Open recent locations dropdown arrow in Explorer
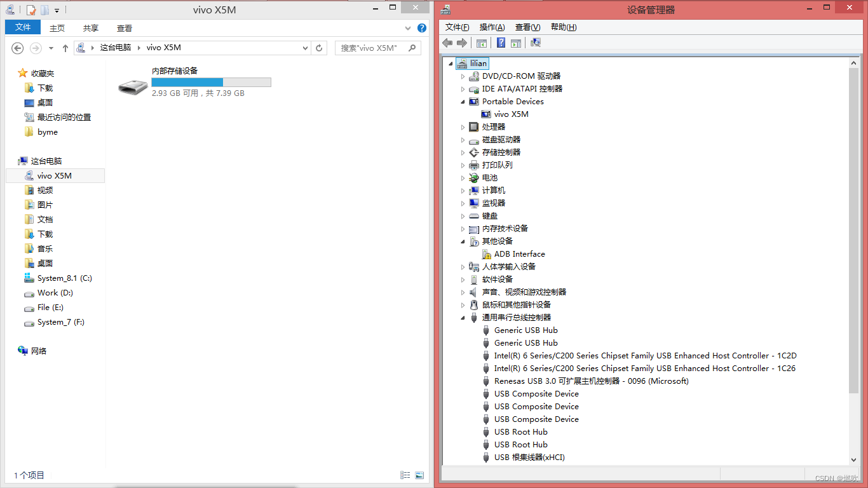Viewport: 868px width, 488px height. coord(51,48)
